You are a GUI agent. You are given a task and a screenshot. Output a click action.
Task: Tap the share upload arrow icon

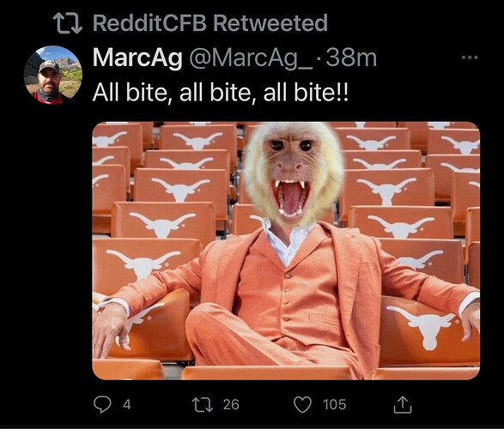pyautogui.click(x=403, y=405)
